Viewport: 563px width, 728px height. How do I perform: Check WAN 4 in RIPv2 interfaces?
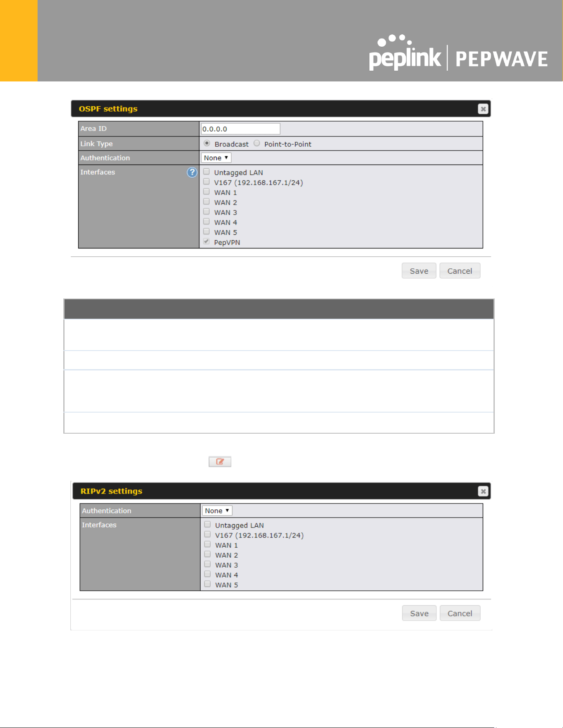(x=208, y=574)
